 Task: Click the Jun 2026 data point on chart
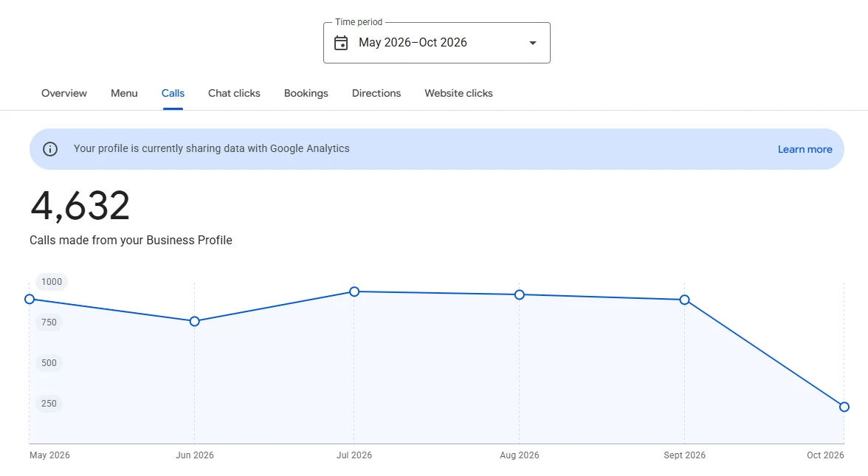coord(194,322)
